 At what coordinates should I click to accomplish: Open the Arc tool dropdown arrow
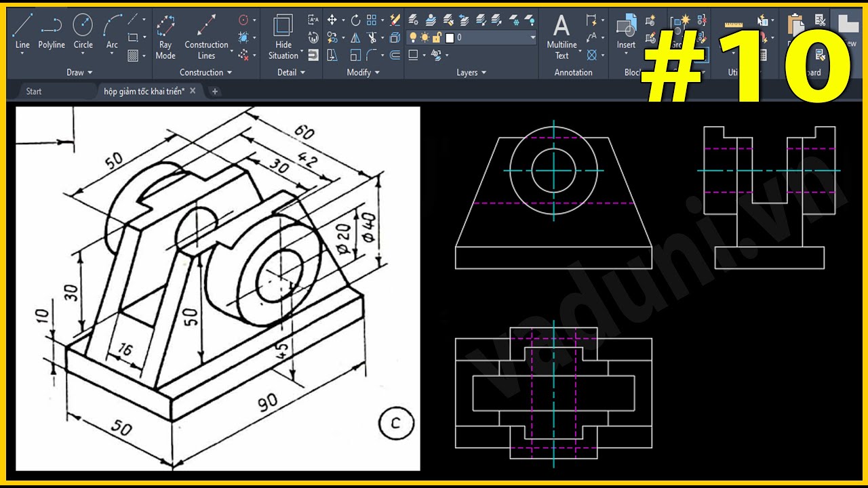pos(112,54)
